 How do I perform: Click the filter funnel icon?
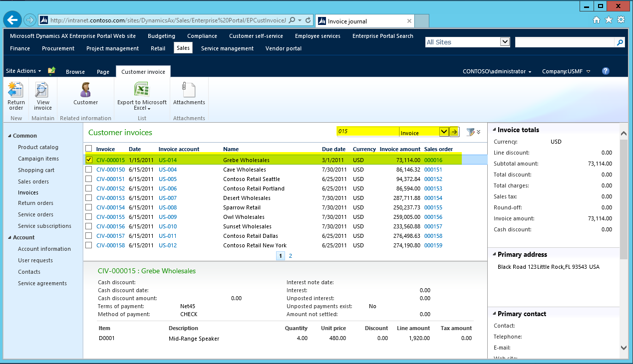tap(470, 132)
